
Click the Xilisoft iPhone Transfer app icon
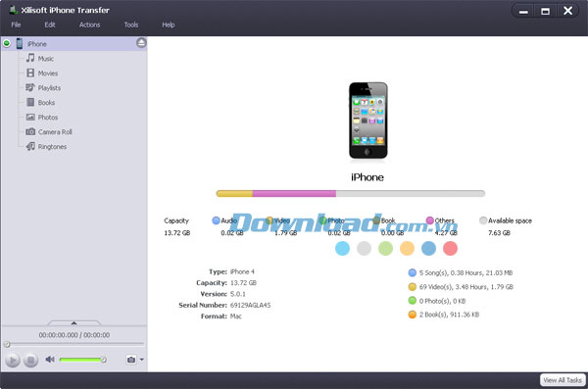point(14,10)
